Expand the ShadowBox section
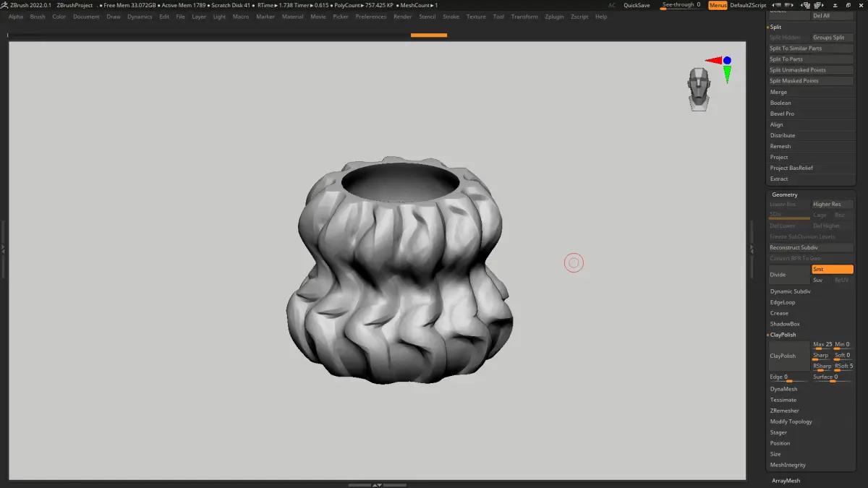 tap(785, 324)
